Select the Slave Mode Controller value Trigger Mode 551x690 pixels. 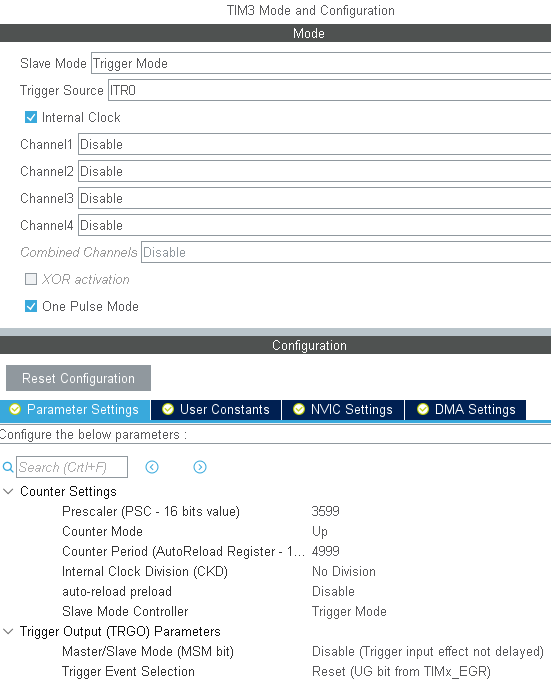click(x=349, y=612)
